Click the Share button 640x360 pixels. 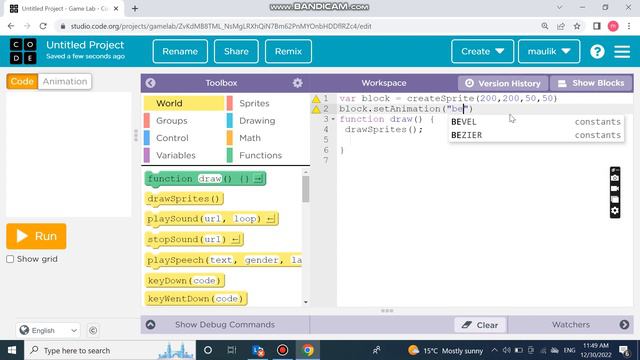pyautogui.click(x=236, y=51)
